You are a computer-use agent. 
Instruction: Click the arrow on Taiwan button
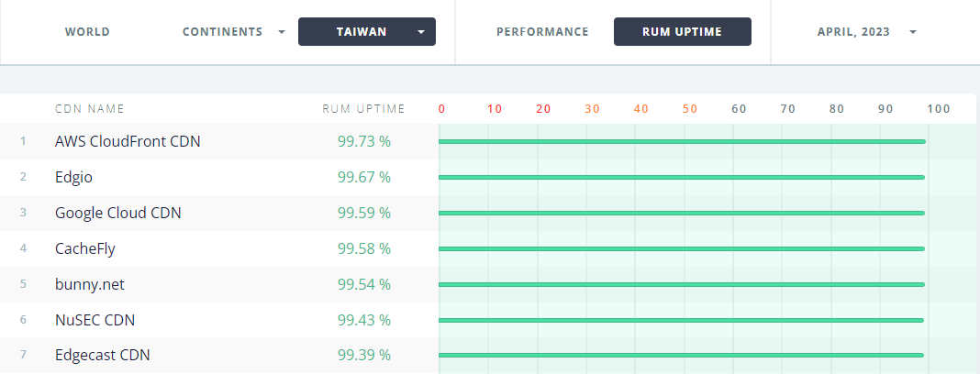pyautogui.click(x=421, y=32)
